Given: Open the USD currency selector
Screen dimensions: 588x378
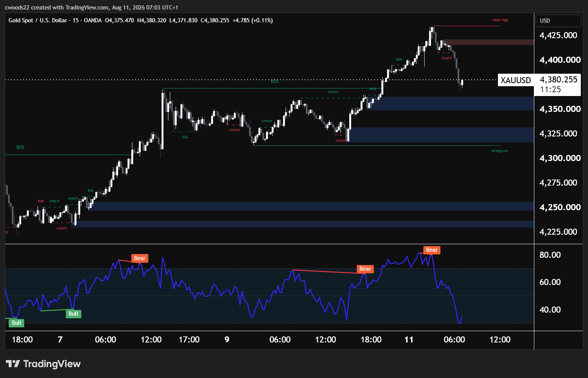Looking at the screenshot, I should coord(558,21).
